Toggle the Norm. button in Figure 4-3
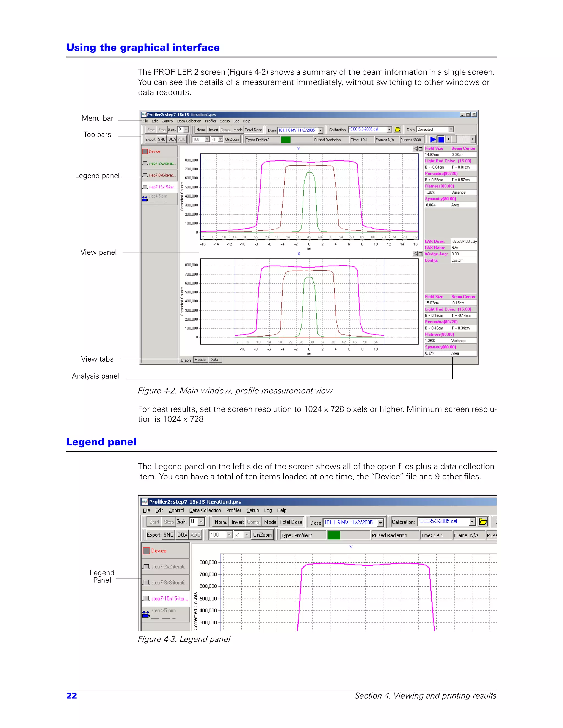The width and height of the screenshot is (563, 728). [x=221, y=522]
